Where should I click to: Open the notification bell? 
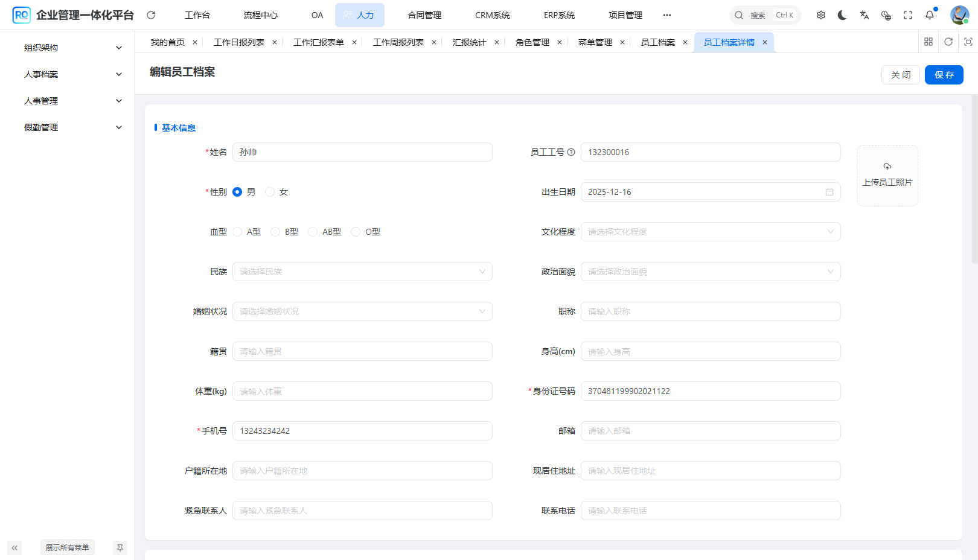(x=929, y=15)
